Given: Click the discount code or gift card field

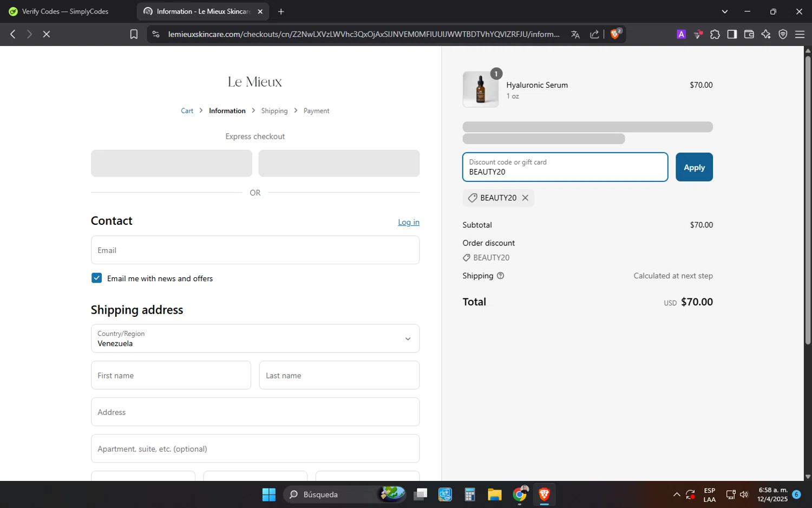Looking at the screenshot, I should [565, 167].
